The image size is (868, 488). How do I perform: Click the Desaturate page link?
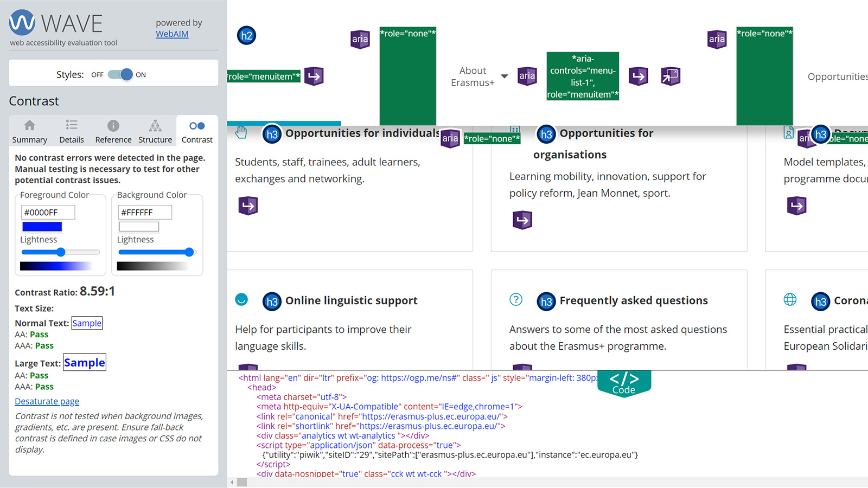tap(47, 402)
